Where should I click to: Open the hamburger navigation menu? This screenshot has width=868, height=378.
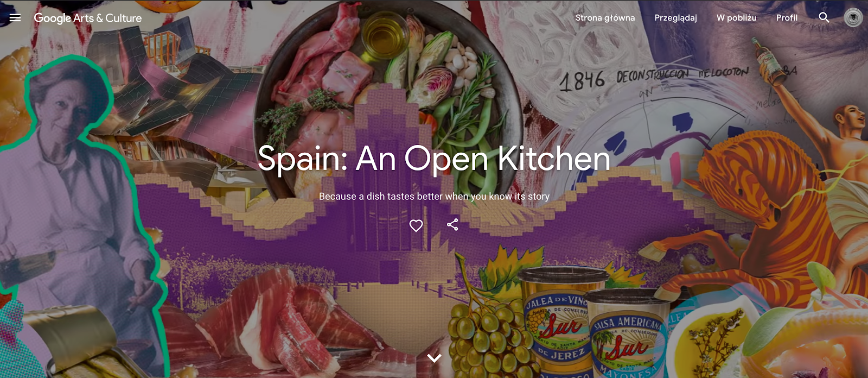pos(15,17)
